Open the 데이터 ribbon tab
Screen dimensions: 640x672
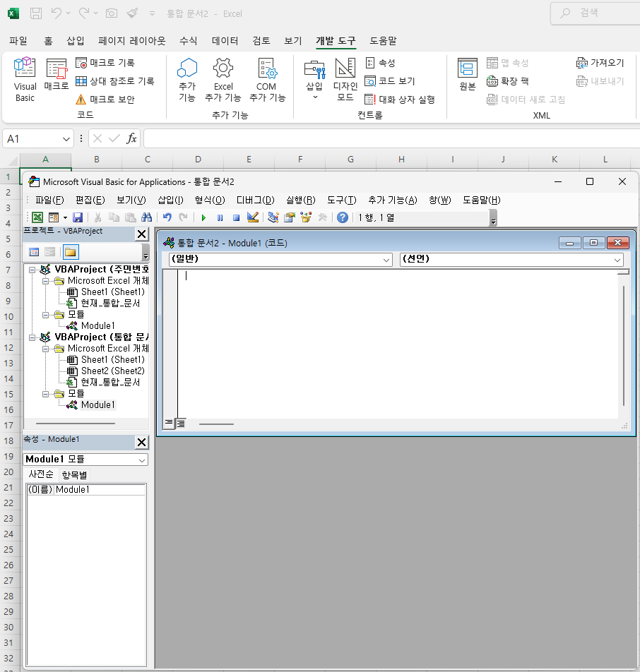tap(225, 41)
